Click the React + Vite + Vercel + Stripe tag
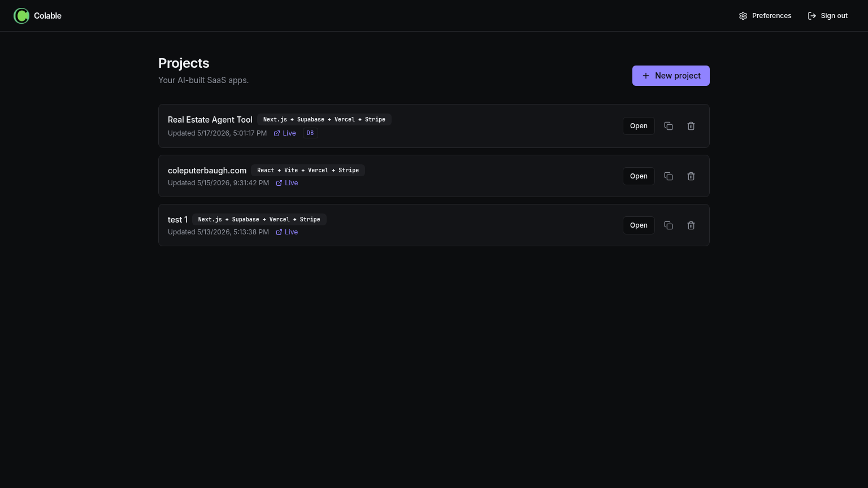The height and width of the screenshot is (488, 868). [308, 171]
